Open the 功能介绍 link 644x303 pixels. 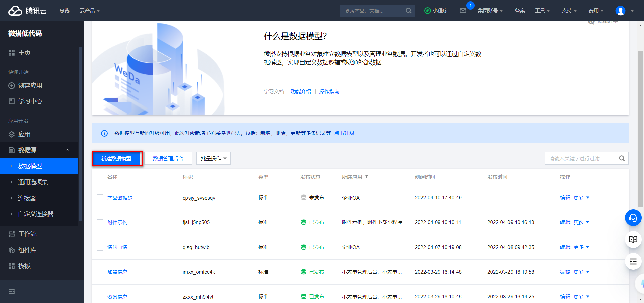[301, 92]
